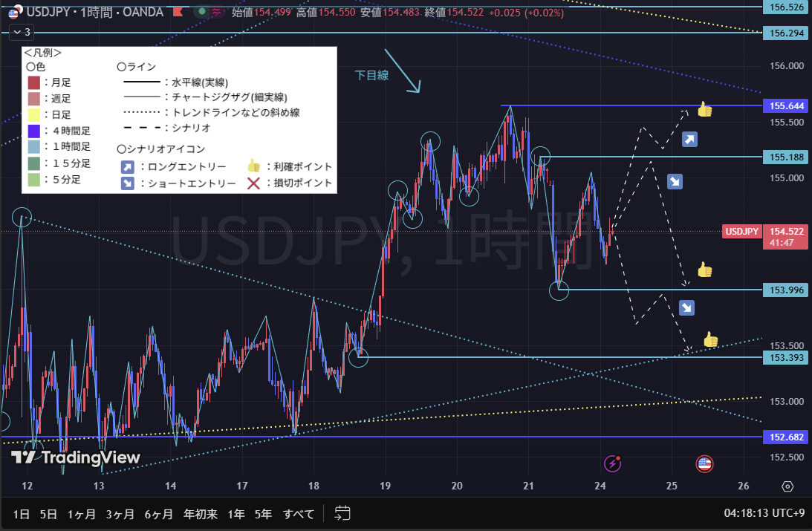The height and width of the screenshot is (531, 812).
Task: Click the 155.644 purple price label
Action: (785, 105)
